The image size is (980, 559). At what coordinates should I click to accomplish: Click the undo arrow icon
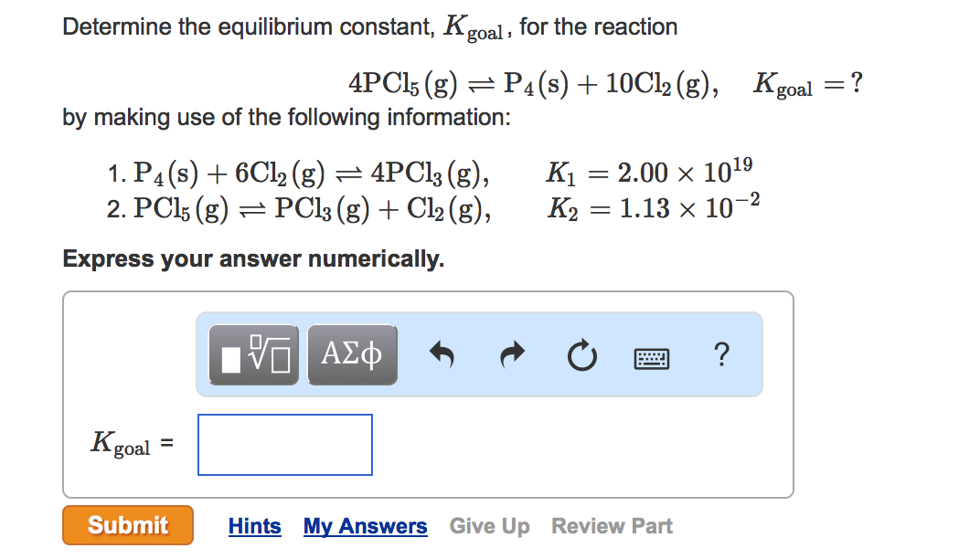[442, 354]
